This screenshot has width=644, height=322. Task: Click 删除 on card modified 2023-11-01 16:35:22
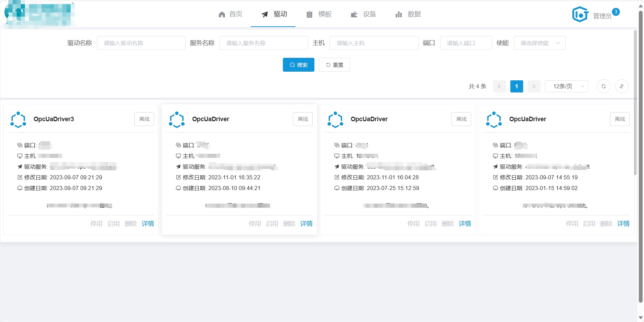(289, 224)
